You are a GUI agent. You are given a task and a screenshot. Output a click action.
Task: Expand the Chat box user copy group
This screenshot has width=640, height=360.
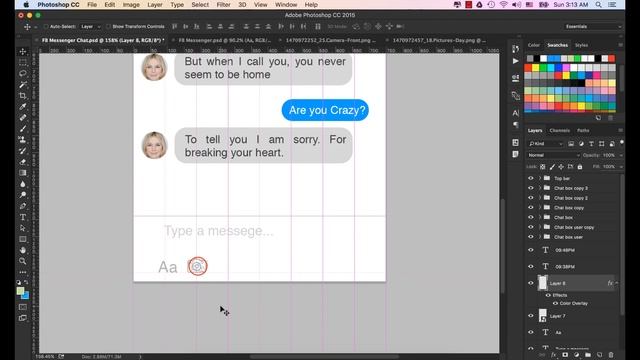coord(540,227)
